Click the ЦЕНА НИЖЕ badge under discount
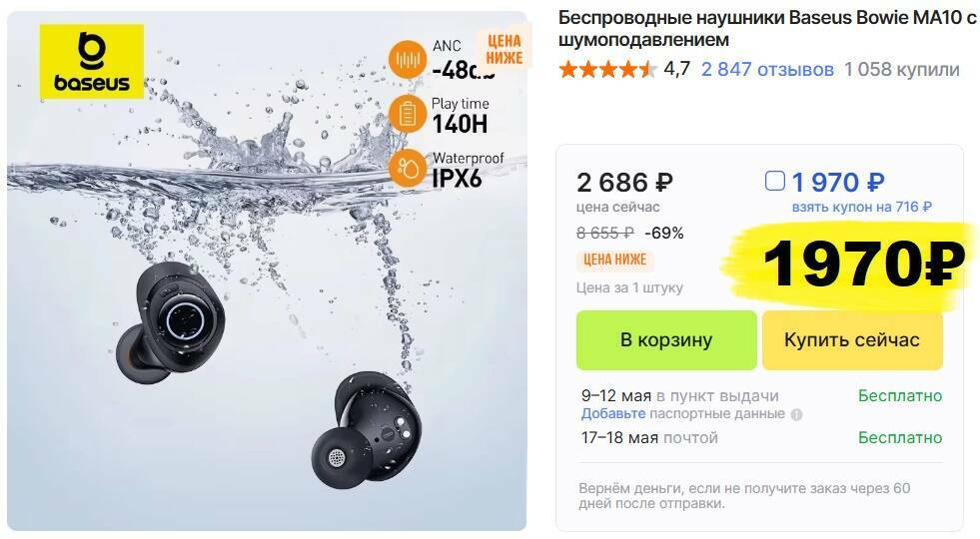 [615, 260]
